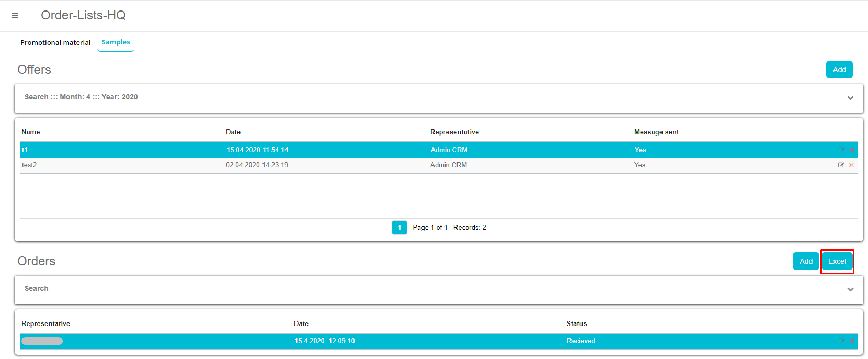The width and height of the screenshot is (868, 359).
Task: Edit the test2 offer row
Action: 841,165
